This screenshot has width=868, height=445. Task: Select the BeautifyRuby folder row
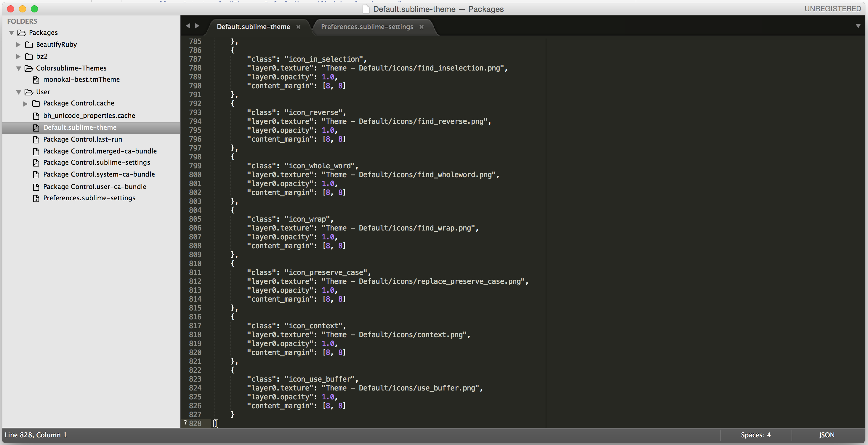tap(91, 44)
